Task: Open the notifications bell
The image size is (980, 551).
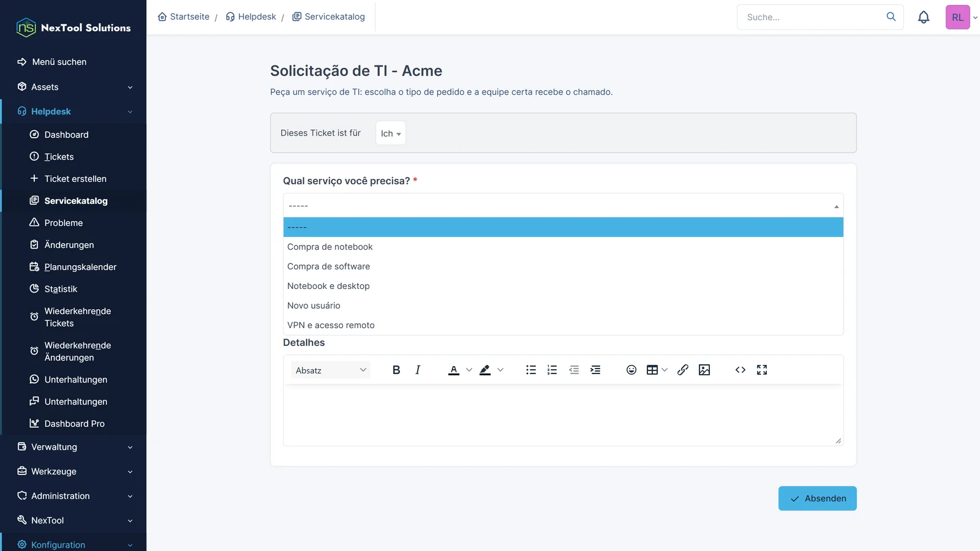Action: [924, 17]
